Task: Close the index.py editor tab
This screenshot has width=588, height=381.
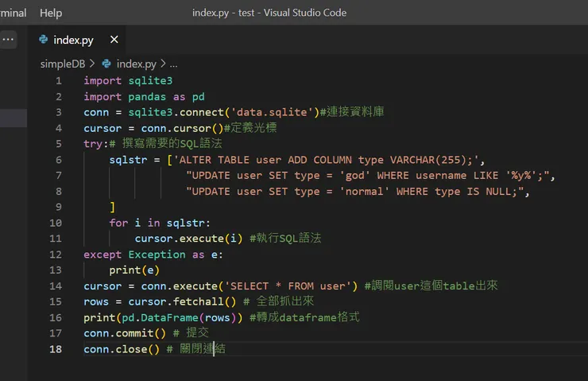Action: point(114,39)
